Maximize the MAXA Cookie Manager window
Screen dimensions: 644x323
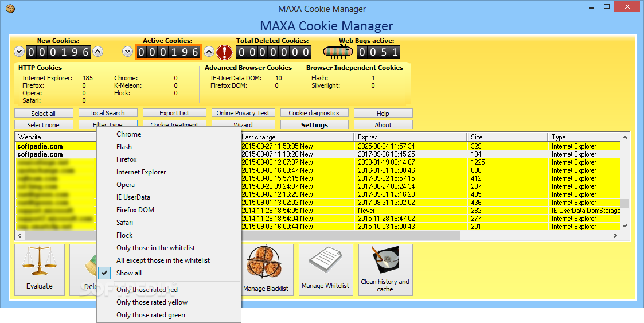click(x=607, y=6)
